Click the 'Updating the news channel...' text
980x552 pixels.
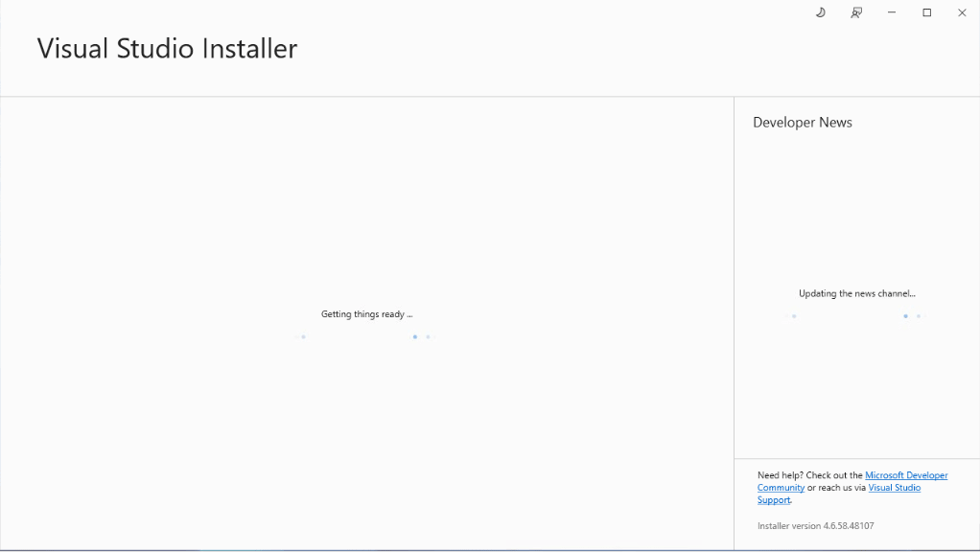[857, 293]
